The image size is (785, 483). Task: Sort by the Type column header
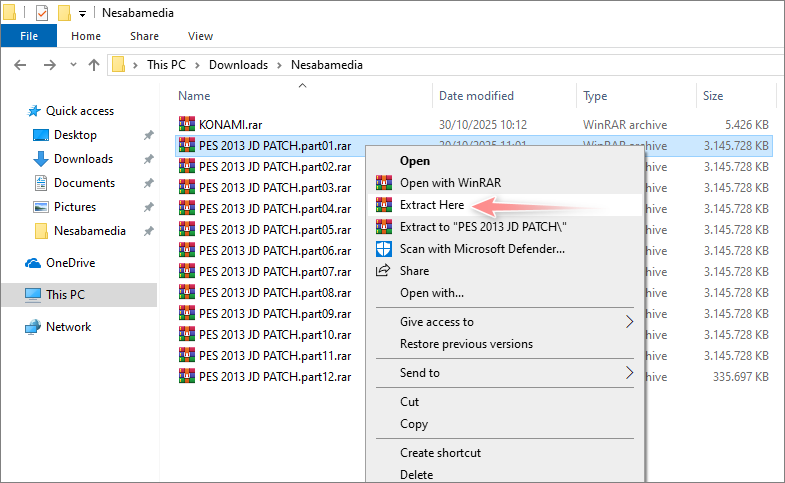pos(595,96)
